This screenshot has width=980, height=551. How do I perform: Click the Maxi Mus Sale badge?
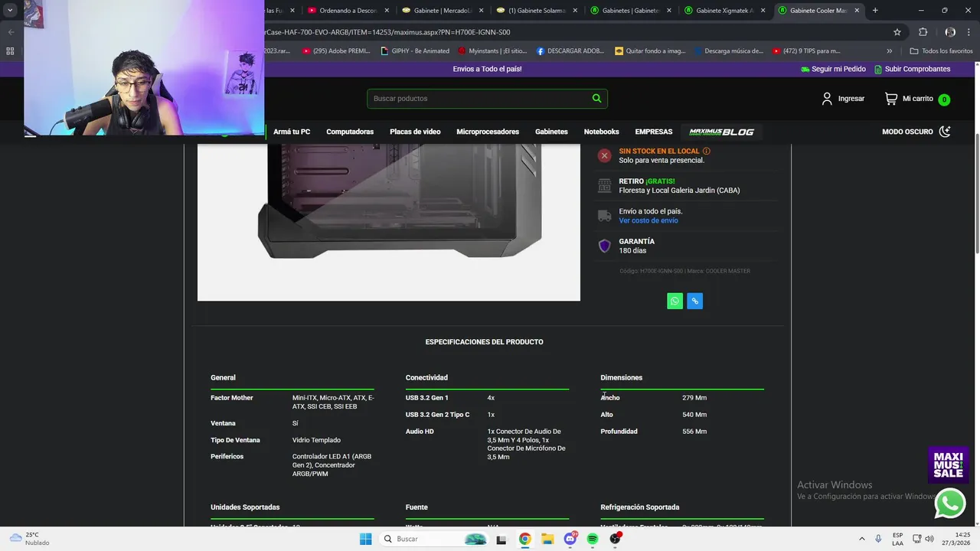tap(948, 465)
